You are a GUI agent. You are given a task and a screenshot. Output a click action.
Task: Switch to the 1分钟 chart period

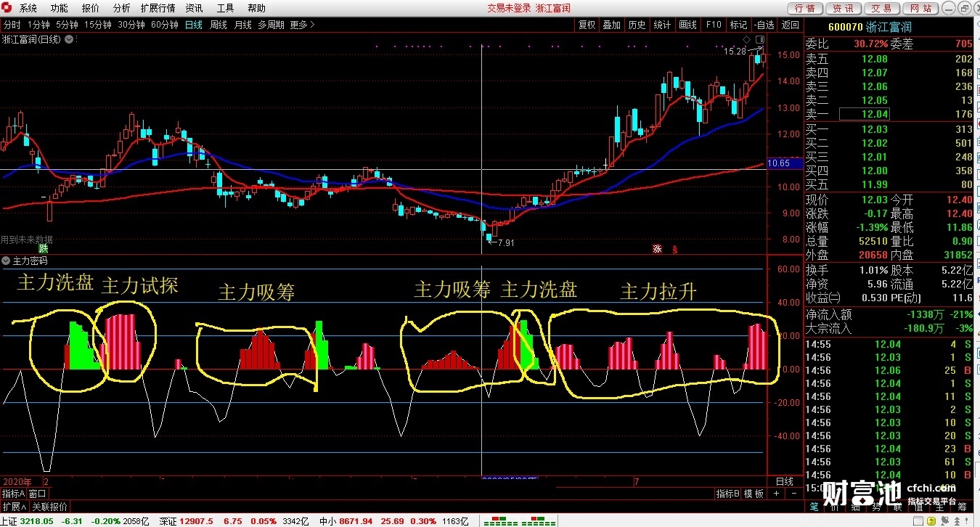coord(38,24)
